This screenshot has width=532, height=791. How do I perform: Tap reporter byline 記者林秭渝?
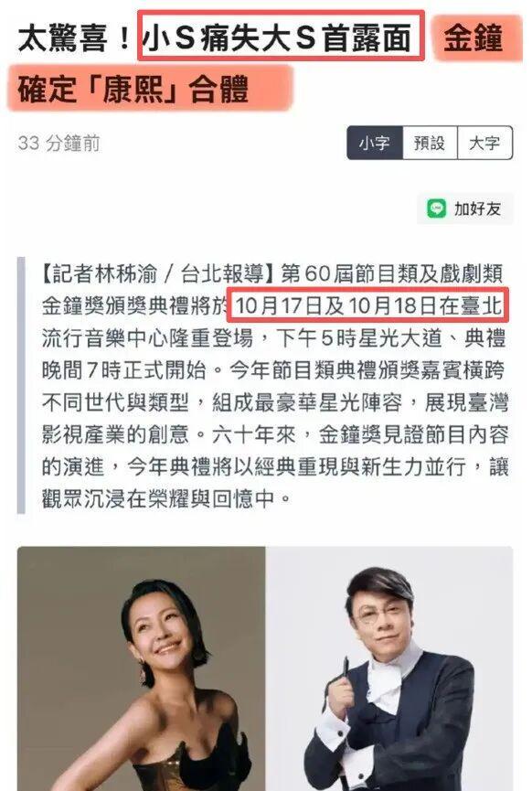pos(105,274)
